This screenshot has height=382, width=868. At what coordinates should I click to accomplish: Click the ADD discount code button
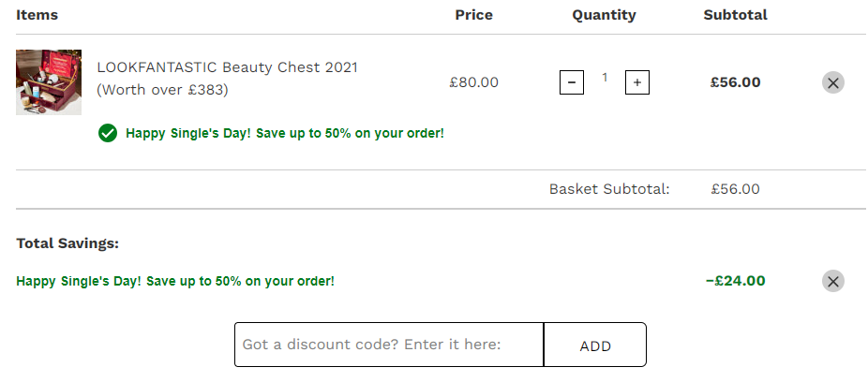(595, 345)
